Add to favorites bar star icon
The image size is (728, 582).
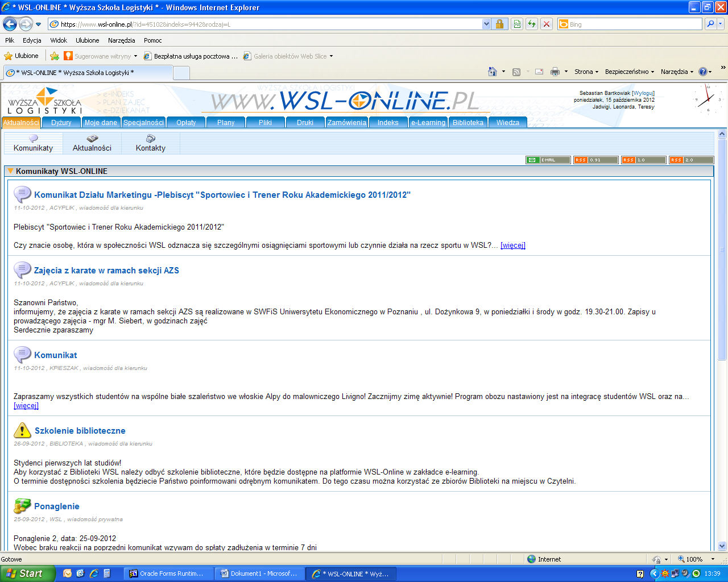[55, 56]
